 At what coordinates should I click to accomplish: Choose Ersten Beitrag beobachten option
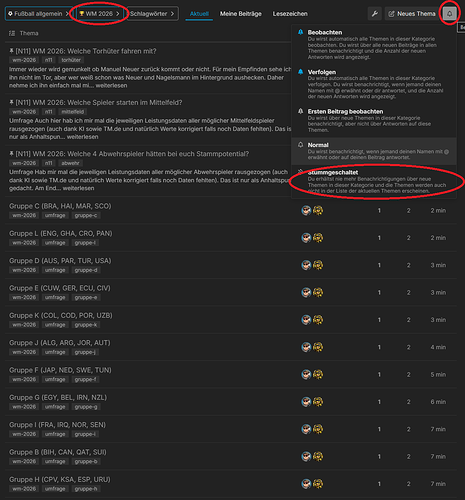tap(374, 120)
